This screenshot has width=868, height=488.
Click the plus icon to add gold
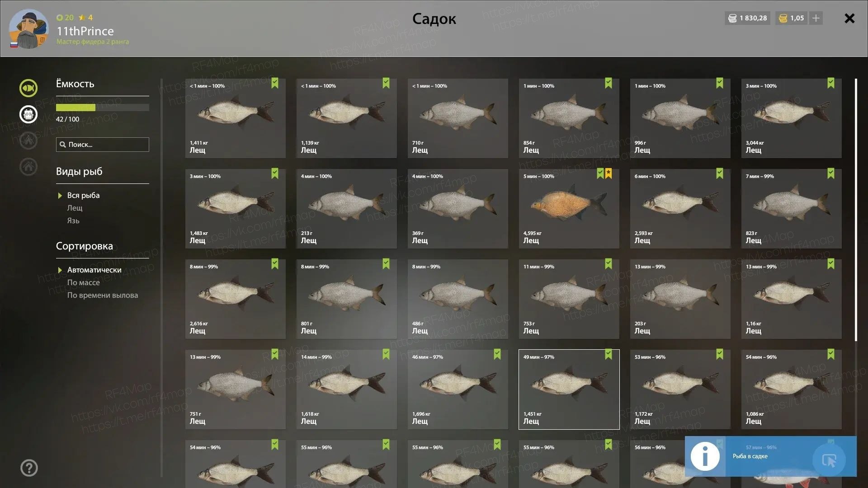click(x=816, y=18)
